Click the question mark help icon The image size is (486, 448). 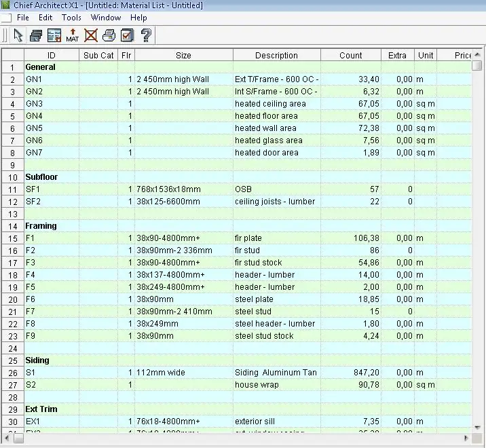coord(146,35)
